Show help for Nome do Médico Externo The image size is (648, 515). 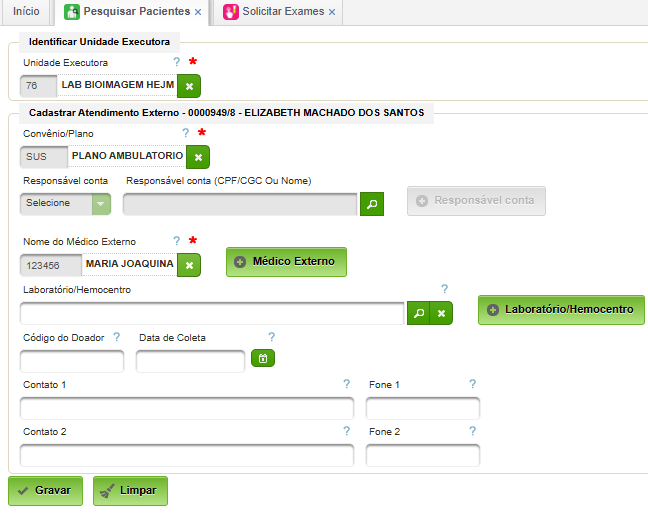[176, 241]
